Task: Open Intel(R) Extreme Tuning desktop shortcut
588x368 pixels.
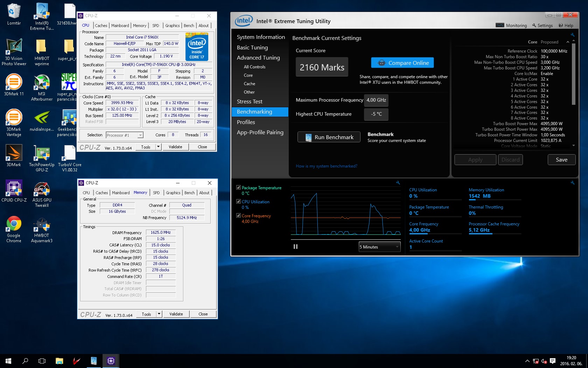Action: (x=42, y=16)
